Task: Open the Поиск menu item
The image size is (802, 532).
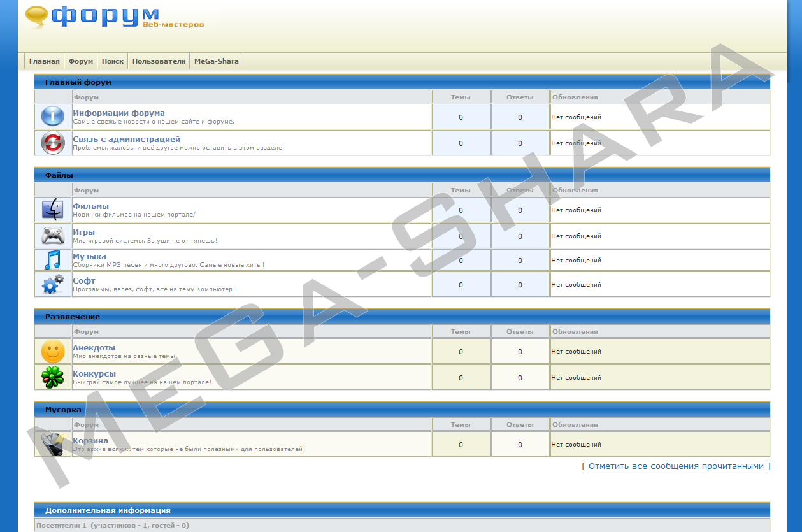Action: pyautogui.click(x=113, y=61)
